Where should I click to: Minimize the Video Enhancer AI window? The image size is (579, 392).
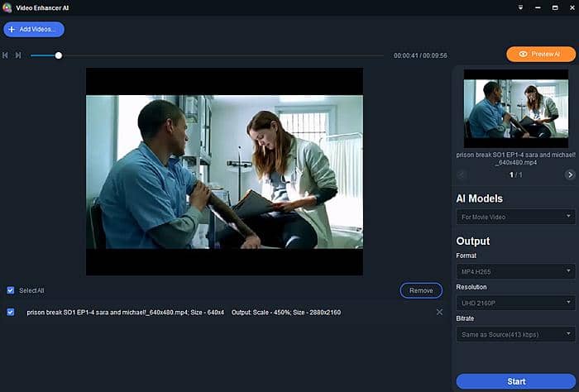pos(538,7)
